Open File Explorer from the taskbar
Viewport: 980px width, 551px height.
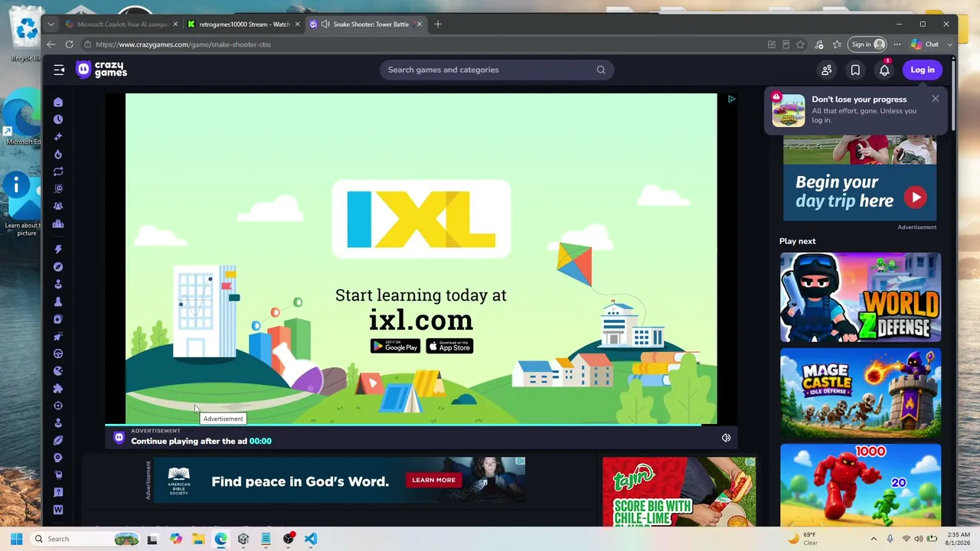pos(198,539)
